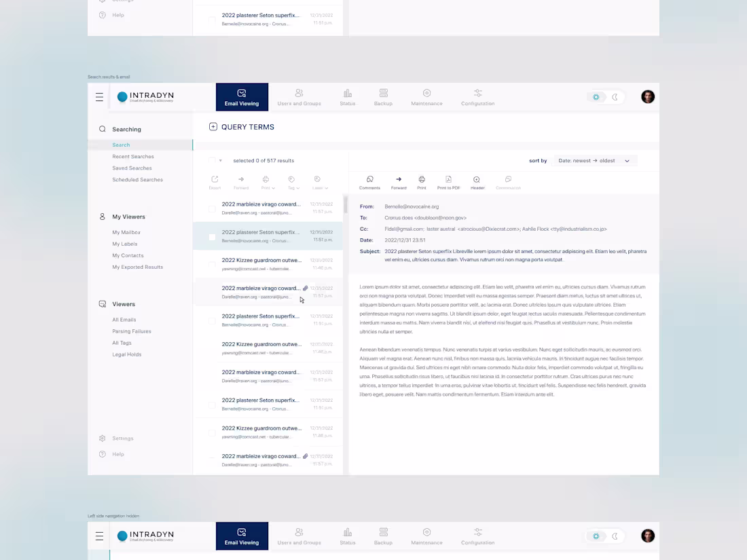The height and width of the screenshot is (560, 747).
Task: Click the hamburger menu to hide navigation
Action: coord(99,96)
